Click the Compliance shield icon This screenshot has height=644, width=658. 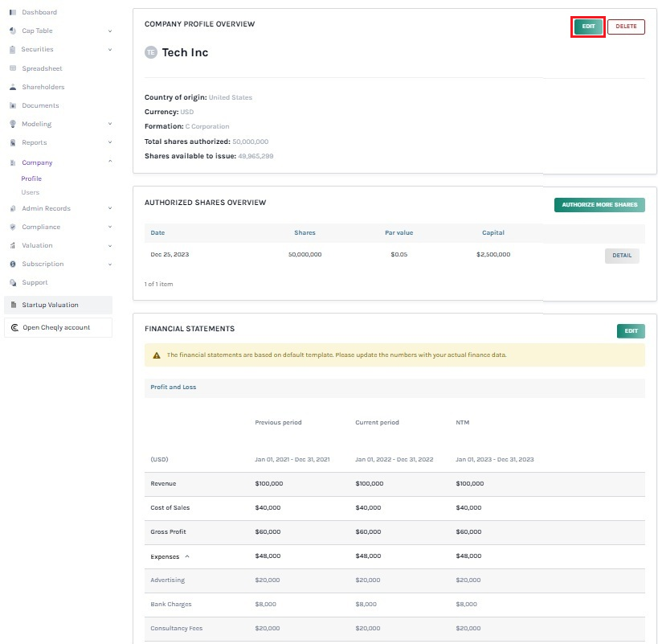13,227
